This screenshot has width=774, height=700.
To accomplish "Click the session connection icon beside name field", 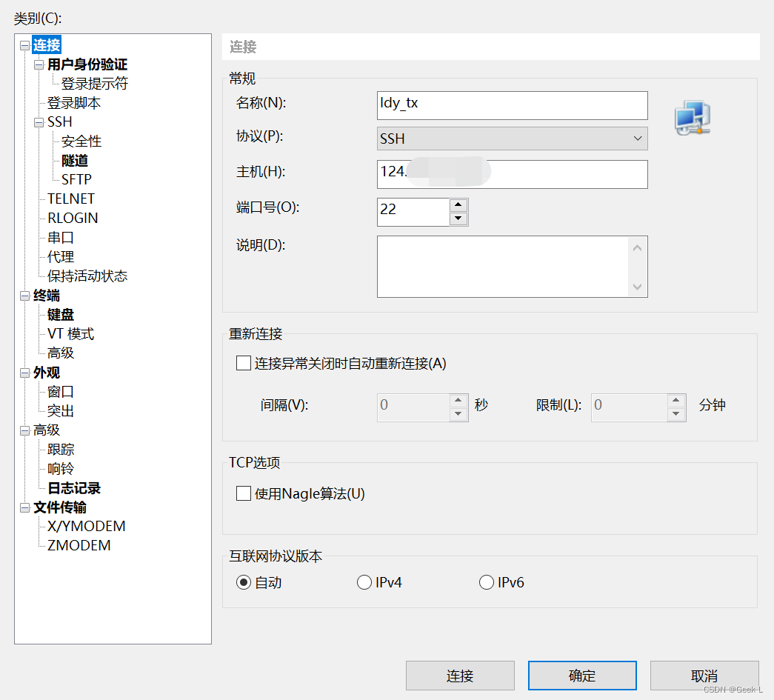I will pyautogui.click(x=691, y=116).
